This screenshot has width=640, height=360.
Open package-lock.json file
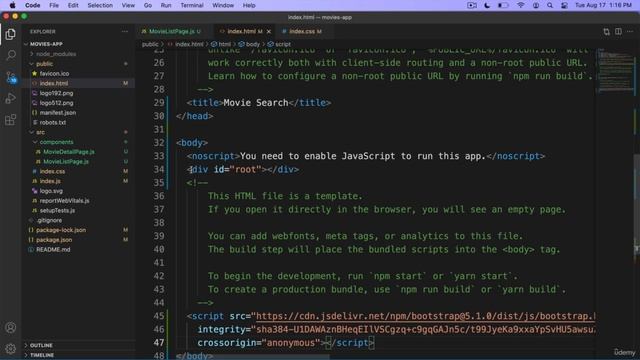[61, 230]
